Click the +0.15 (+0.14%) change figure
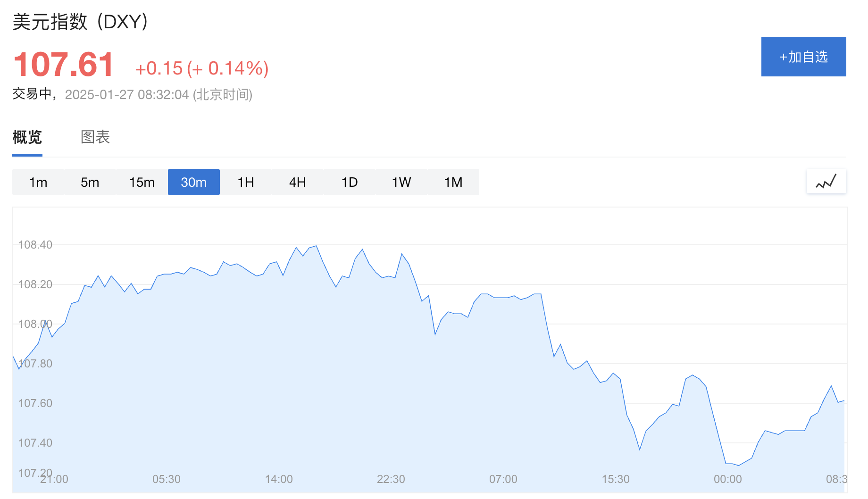The width and height of the screenshot is (868, 499). click(202, 68)
